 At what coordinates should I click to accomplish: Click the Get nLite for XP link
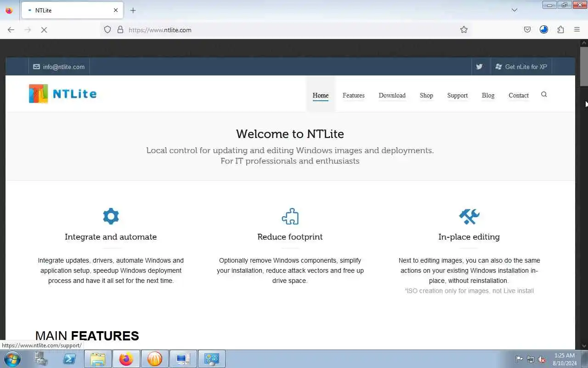tap(521, 67)
